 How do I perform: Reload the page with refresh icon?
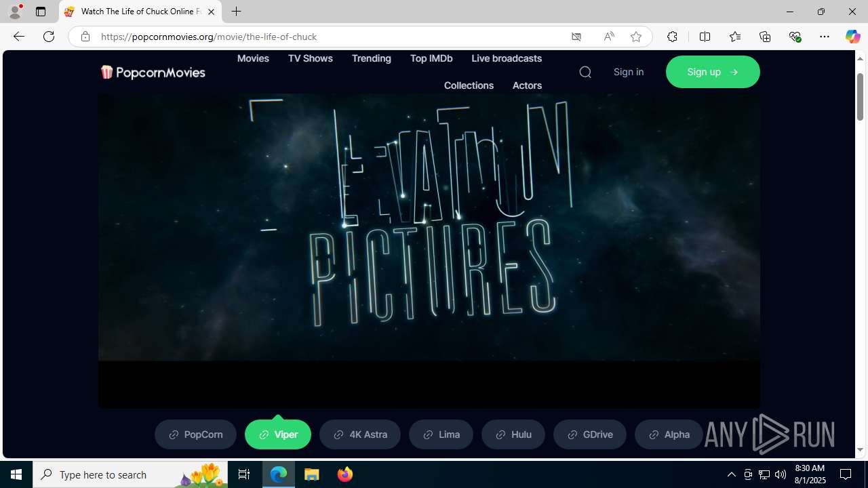coord(49,37)
